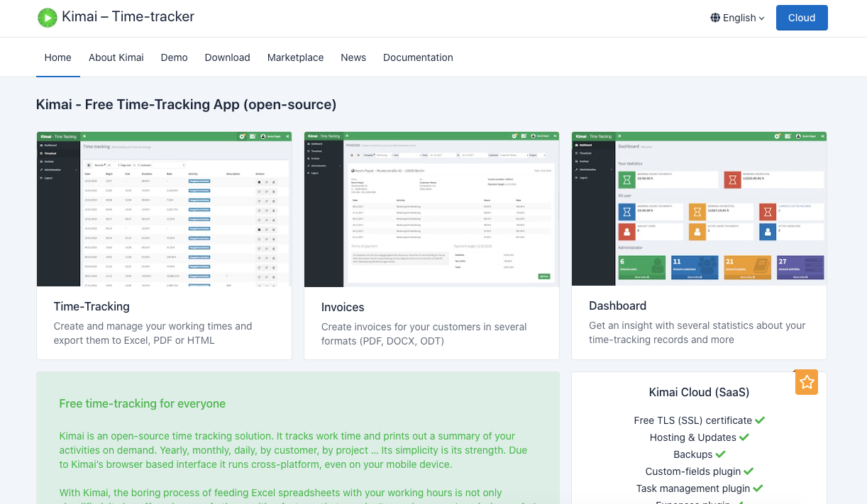Screen dimensions: 867x504
Task: Open the Dashboard screenshot thumbnail
Action: click(699, 208)
